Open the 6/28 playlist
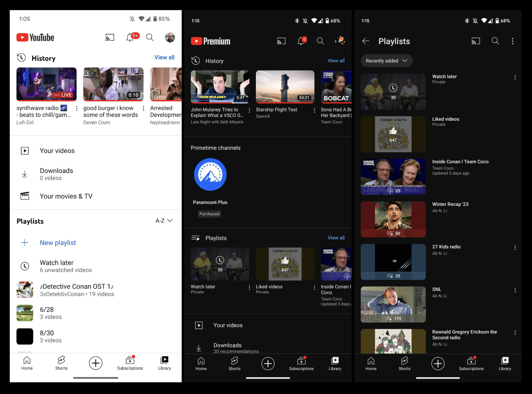 [96, 313]
